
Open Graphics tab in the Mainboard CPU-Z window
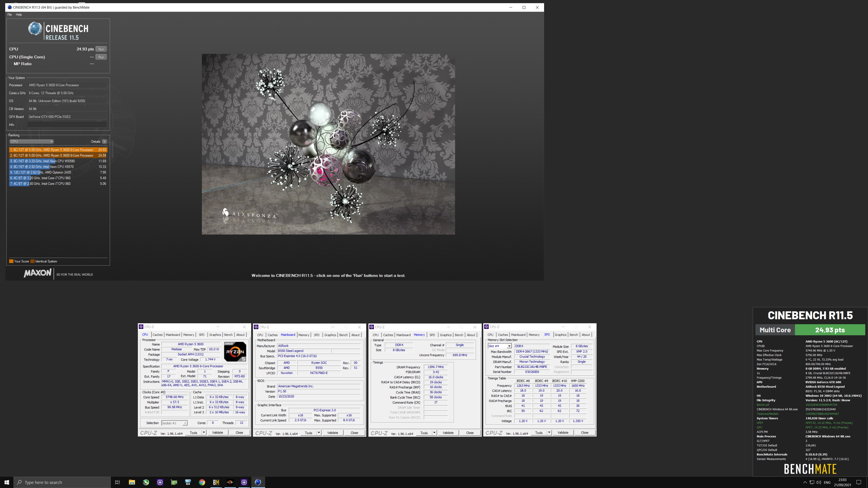[330, 335]
